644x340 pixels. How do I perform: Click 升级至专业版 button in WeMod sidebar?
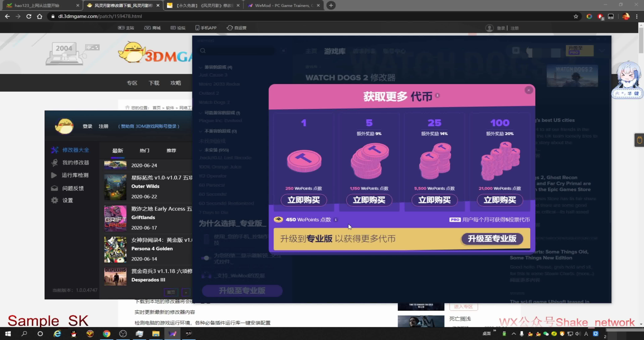(x=242, y=291)
